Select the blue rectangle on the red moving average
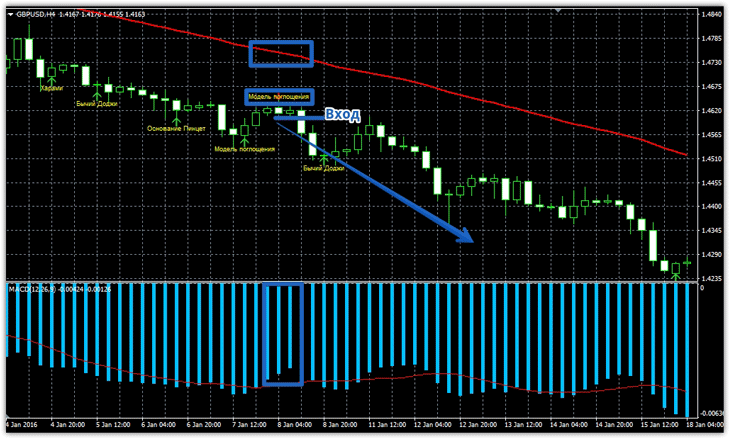 (281, 55)
